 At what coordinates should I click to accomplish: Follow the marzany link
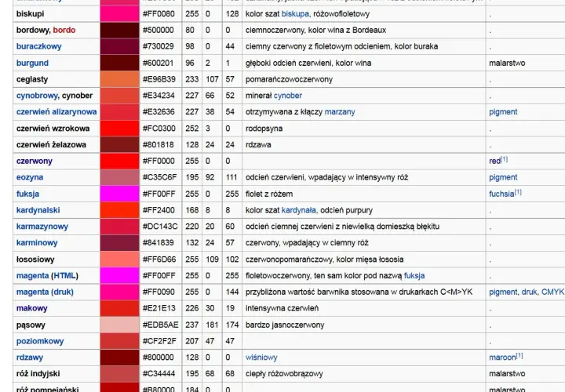[340, 112]
